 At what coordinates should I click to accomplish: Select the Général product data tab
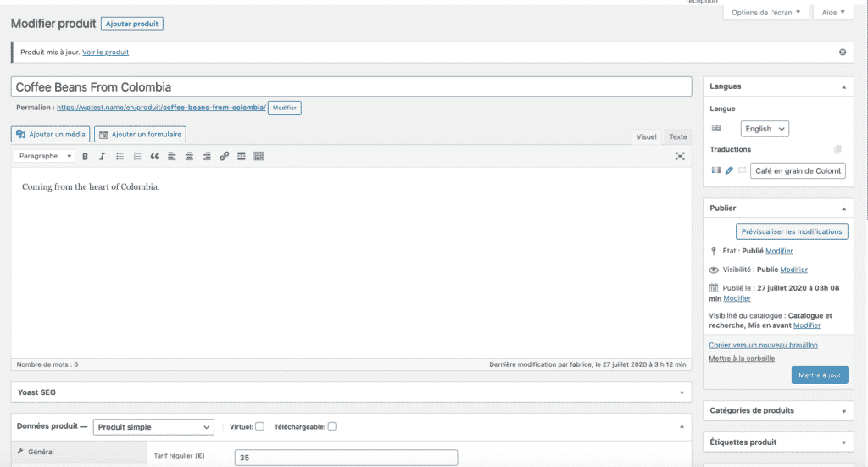[79, 452]
